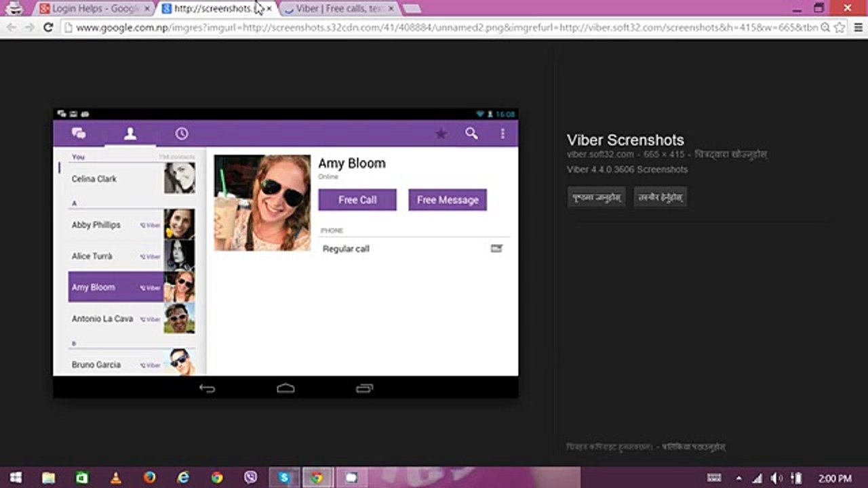Click the second button beside visit page
Viewport: 868px width, 488px height.
pyautogui.click(x=660, y=197)
